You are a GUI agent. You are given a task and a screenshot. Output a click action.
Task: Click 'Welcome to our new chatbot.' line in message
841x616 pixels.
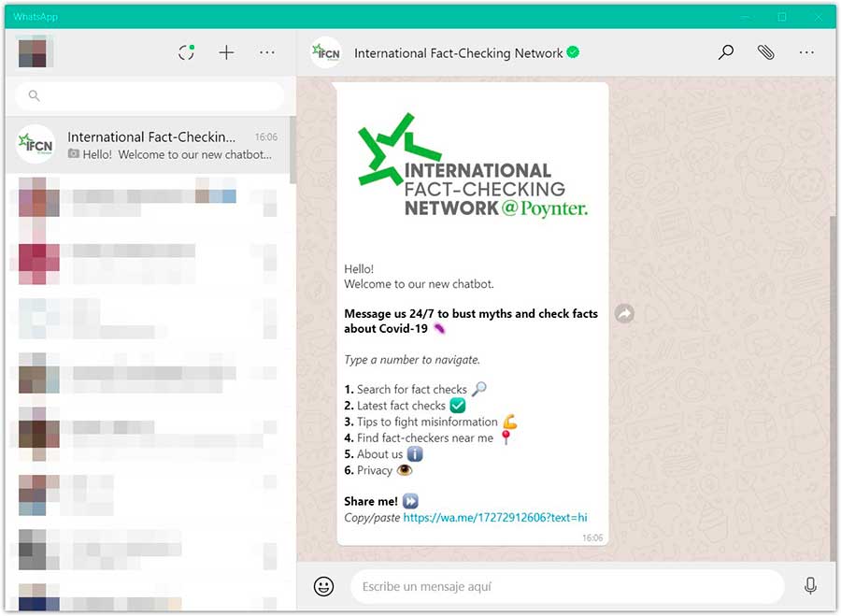coord(419,284)
